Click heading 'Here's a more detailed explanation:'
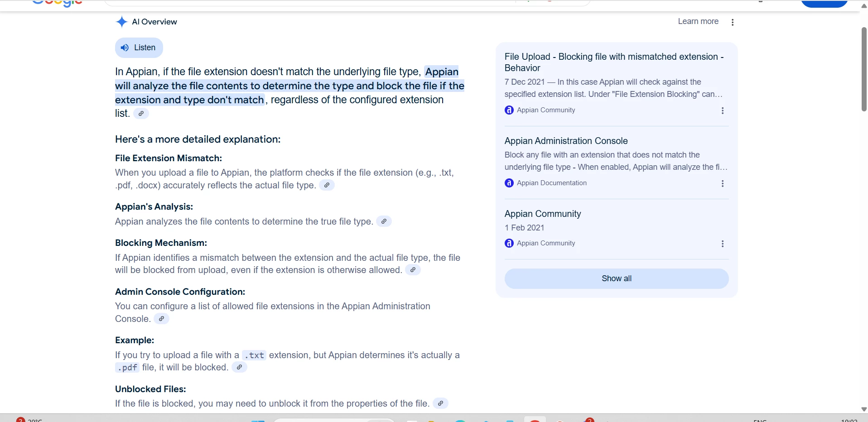 198,139
